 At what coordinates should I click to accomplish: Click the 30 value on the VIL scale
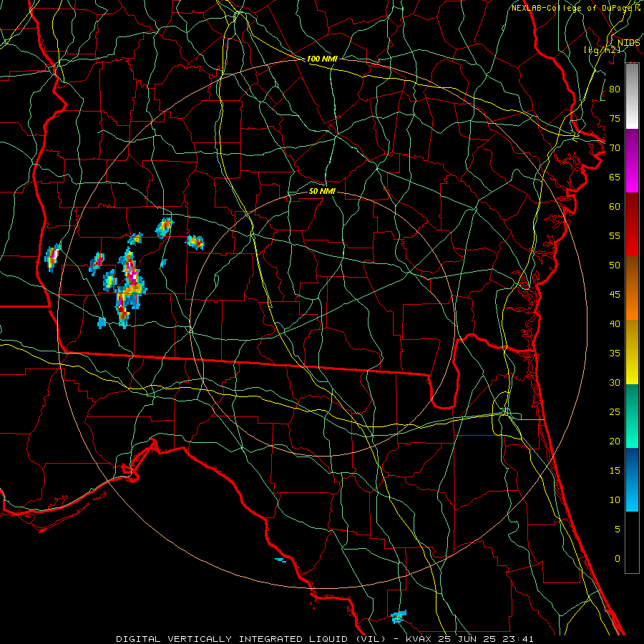click(x=615, y=383)
